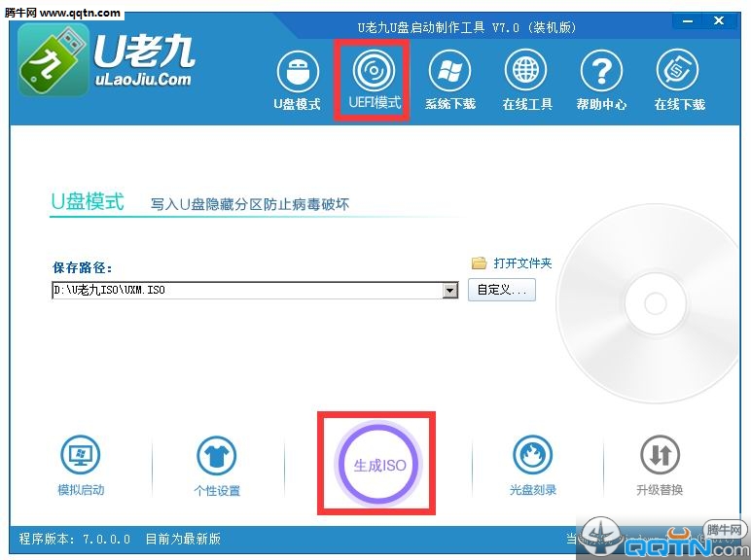Select the U盘模式 icon in top toolbar
This screenshot has width=751, height=560.
(298, 72)
